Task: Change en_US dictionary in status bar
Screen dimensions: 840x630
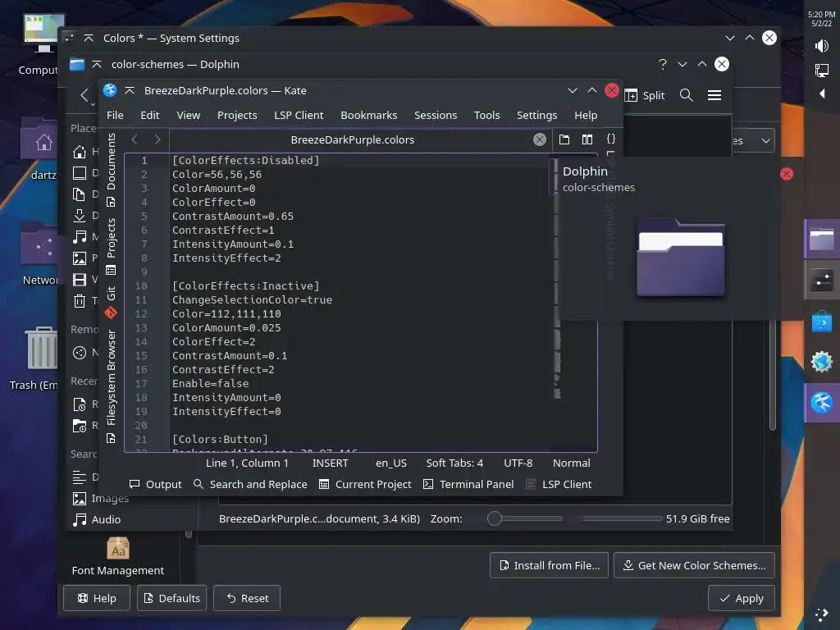Action: [391, 463]
